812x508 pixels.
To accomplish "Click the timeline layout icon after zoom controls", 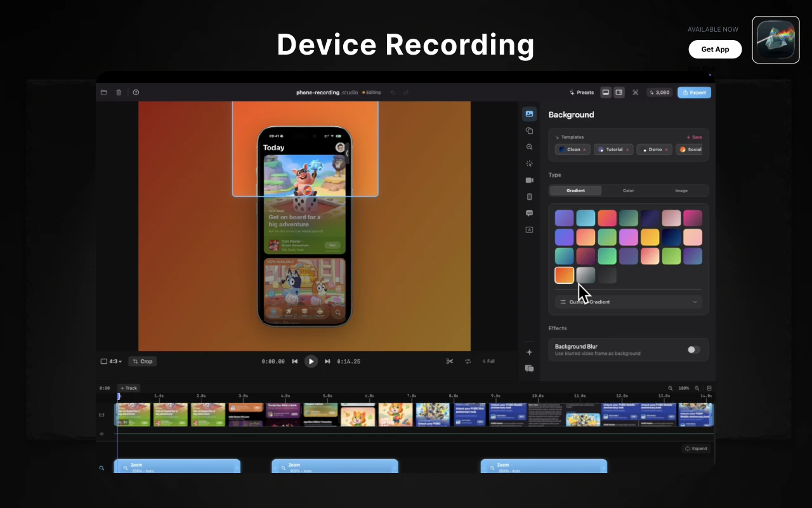I will 709,388.
